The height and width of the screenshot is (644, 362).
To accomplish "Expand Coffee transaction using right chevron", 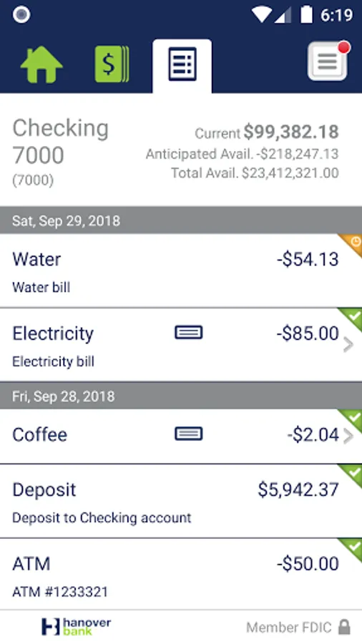I will click(x=348, y=436).
